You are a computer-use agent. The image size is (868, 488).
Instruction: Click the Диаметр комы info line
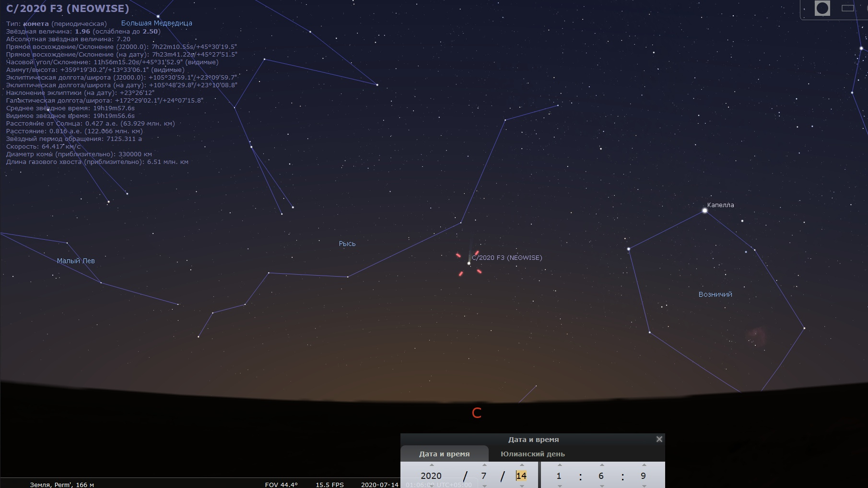pyautogui.click(x=79, y=154)
